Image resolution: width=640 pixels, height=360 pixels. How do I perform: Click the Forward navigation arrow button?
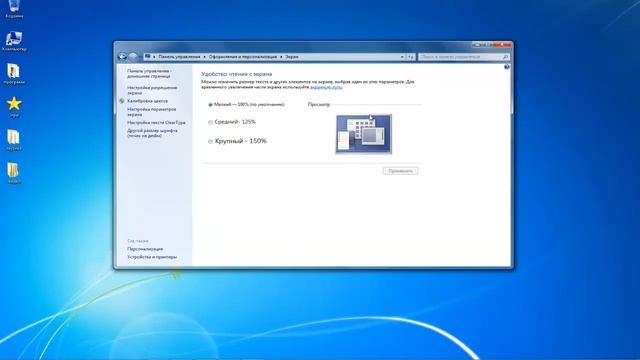pyautogui.click(x=133, y=57)
